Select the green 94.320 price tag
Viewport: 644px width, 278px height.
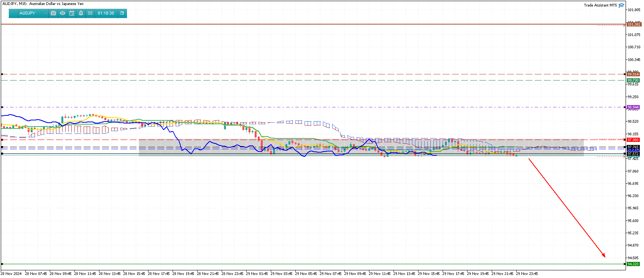coord(633,264)
